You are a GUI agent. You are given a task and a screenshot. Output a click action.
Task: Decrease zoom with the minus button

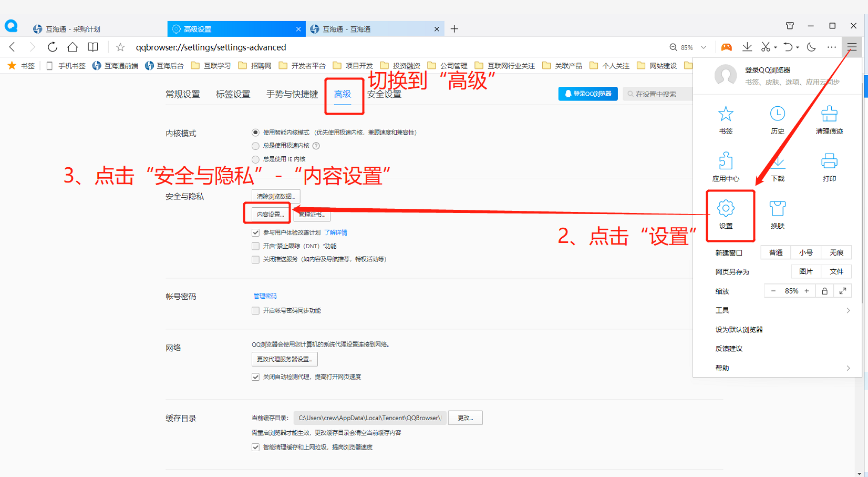[x=773, y=291]
